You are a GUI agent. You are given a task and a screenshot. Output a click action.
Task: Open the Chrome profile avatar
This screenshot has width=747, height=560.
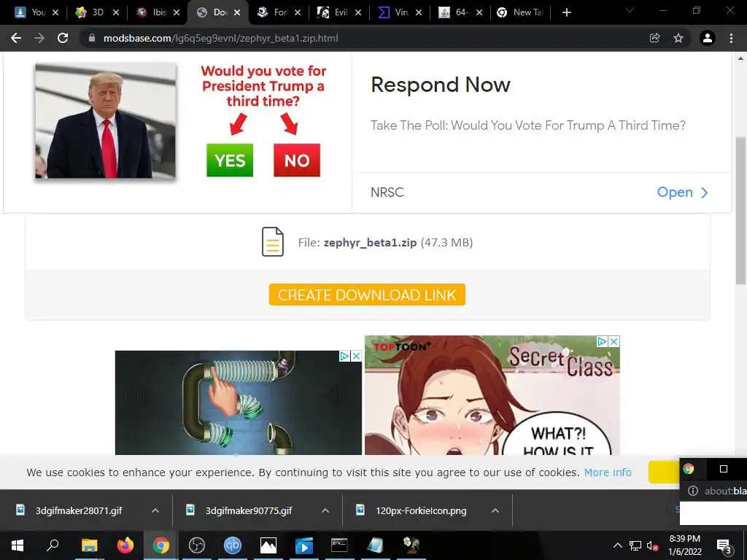pos(708,38)
